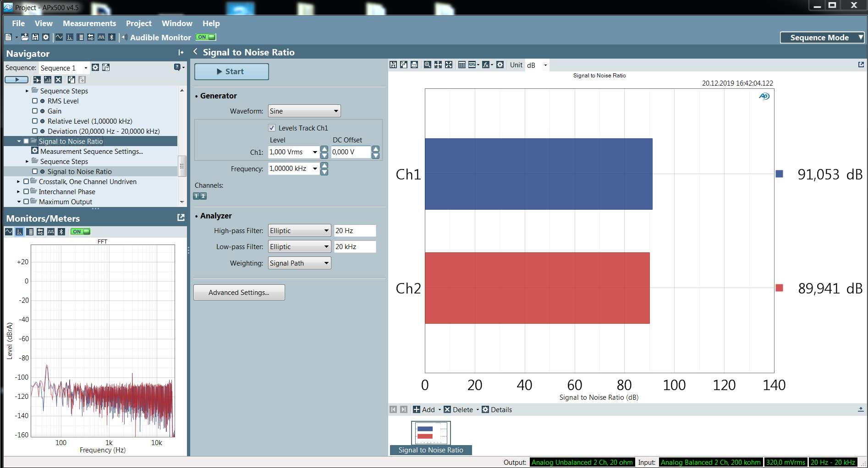This screenshot has width=868, height=468.
Task: Click the graph properties gear icon
Action: [500, 65]
